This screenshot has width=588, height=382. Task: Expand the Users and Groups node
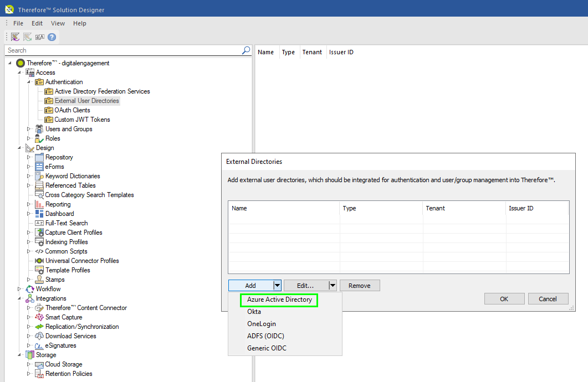click(28, 129)
